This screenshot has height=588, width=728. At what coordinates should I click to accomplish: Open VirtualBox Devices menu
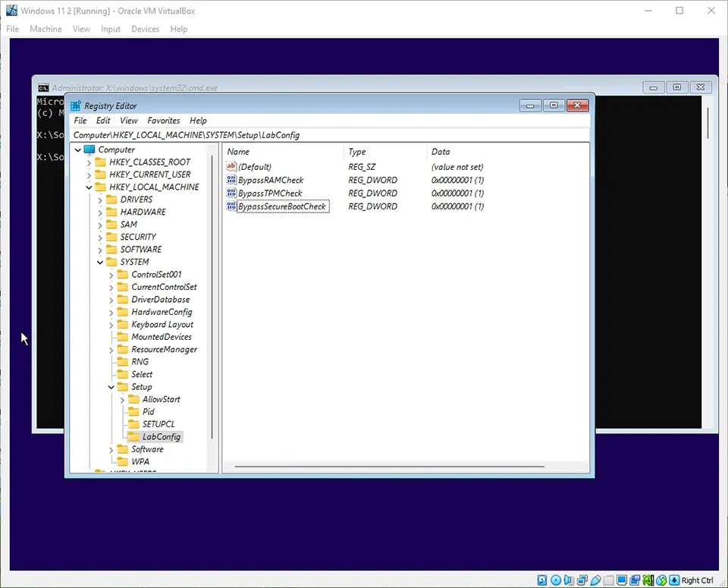pos(146,29)
